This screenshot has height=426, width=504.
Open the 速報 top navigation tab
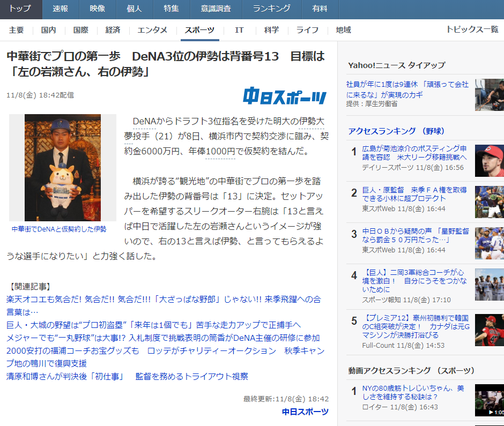(61, 9)
